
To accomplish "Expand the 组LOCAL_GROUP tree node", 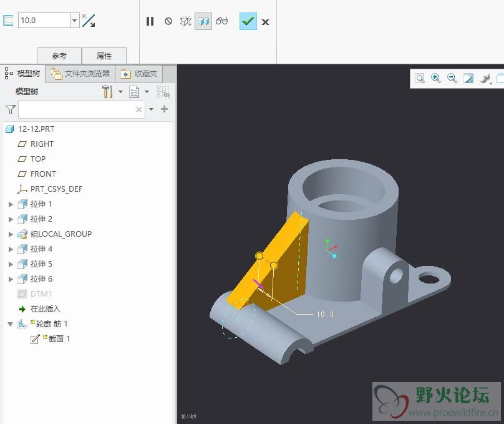I will tap(11, 234).
